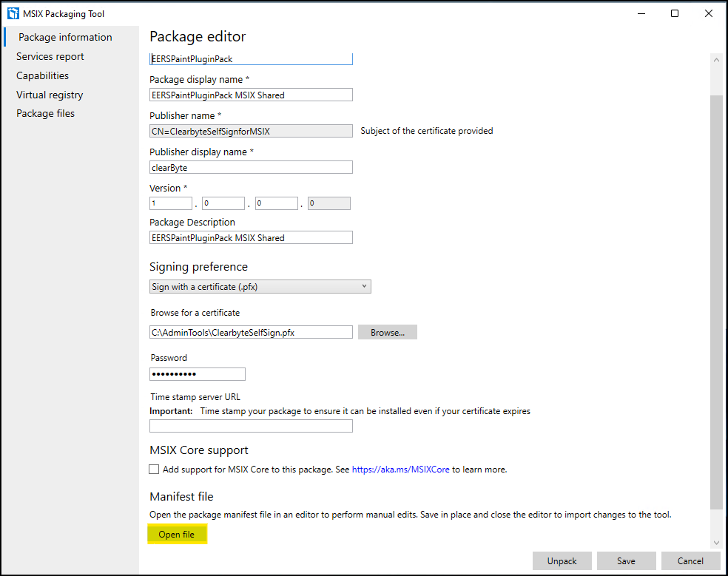Switch to Services report tab
The width and height of the screenshot is (728, 576).
(x=50, y=56)
